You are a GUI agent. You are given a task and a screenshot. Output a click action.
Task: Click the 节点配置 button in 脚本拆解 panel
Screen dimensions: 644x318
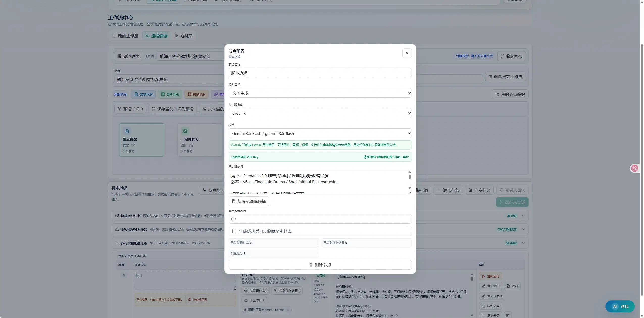click(212, 190)
